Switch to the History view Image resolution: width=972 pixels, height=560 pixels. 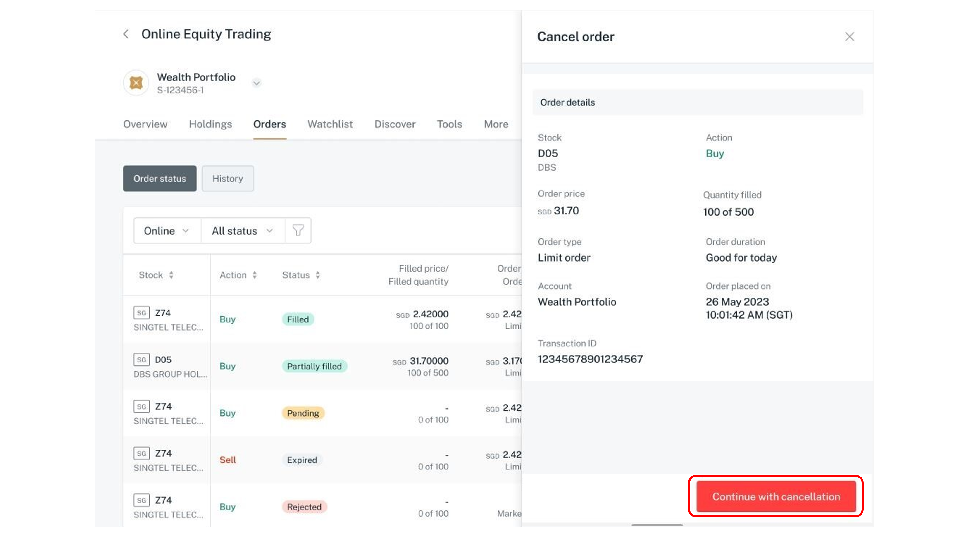[228, 178]
